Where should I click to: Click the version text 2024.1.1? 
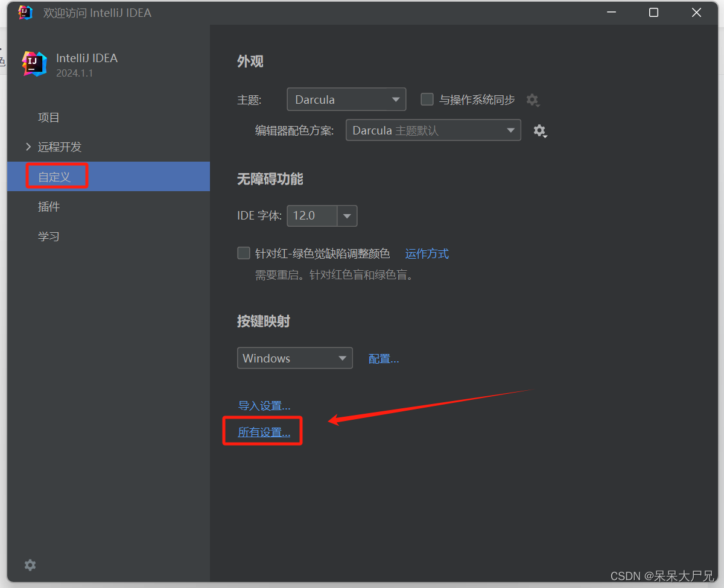point(75,74)
